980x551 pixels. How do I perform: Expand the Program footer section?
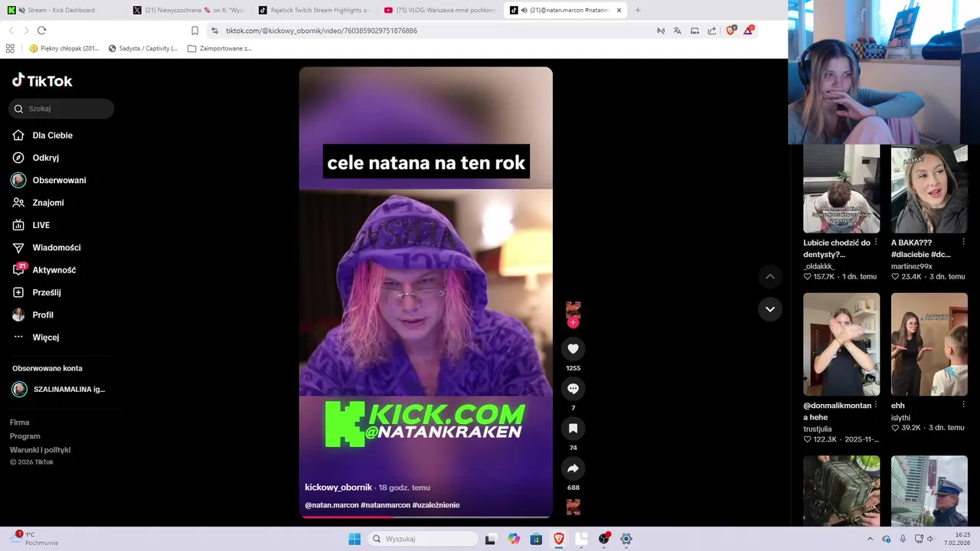(24, 436)
